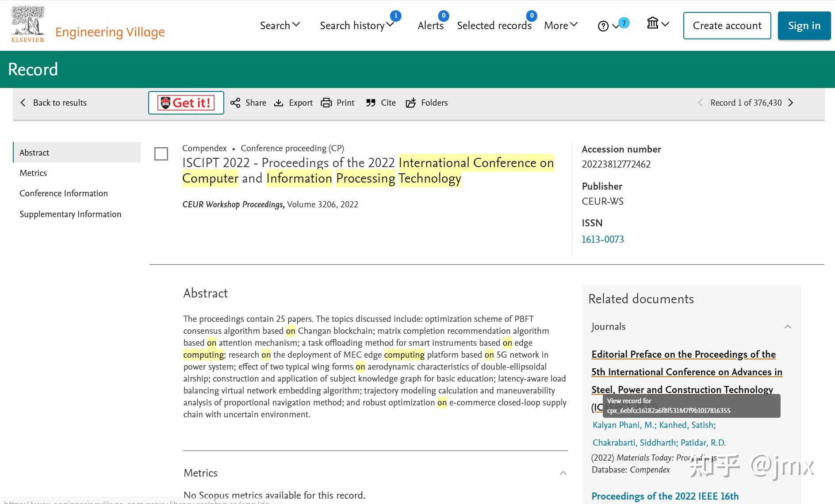Sign in to Engineering Village
835x504 pixels.
tap(804, 25)
